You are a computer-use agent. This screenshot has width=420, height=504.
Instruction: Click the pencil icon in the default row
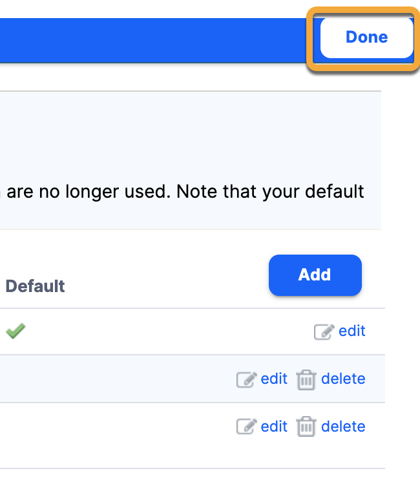pyautogui.click(x=323, y=332)
